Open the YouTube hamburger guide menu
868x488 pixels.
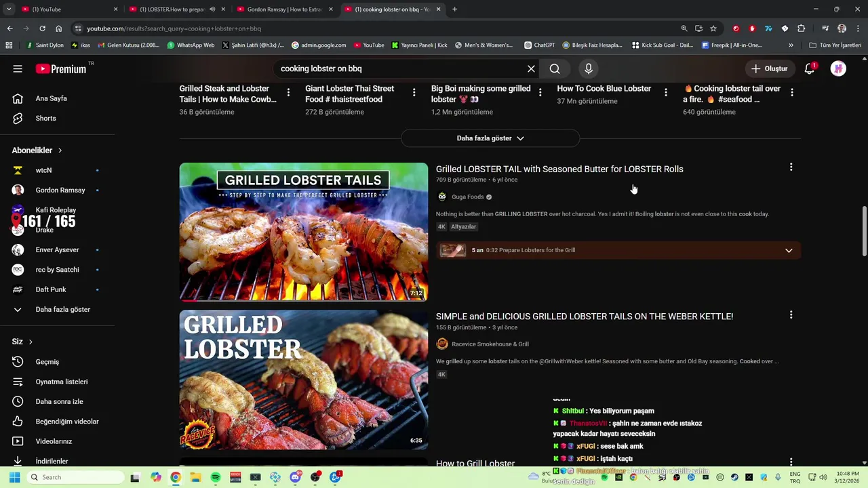click(x=18, y=68)
